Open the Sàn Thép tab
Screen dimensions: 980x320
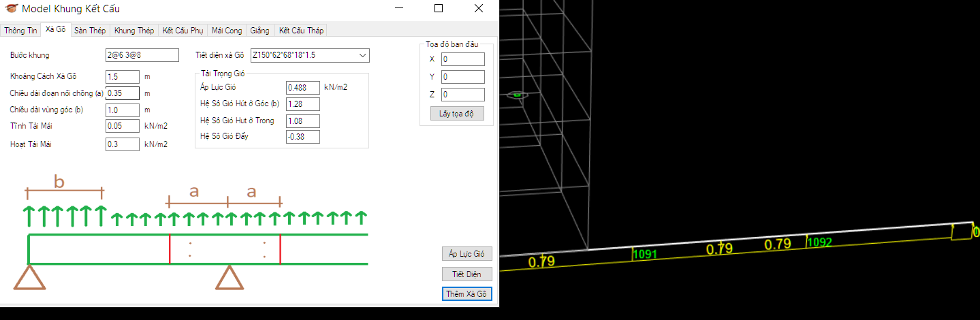(x=90, y=31)
